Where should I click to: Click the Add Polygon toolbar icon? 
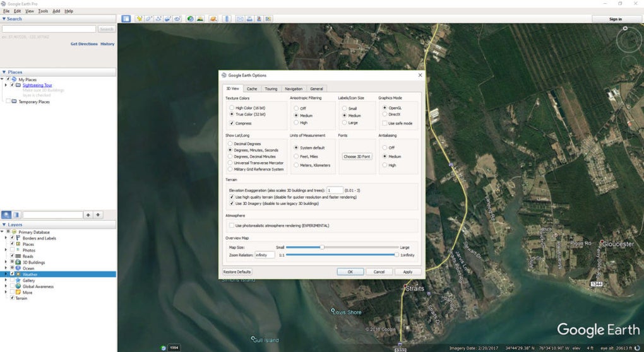pos(149,19)
